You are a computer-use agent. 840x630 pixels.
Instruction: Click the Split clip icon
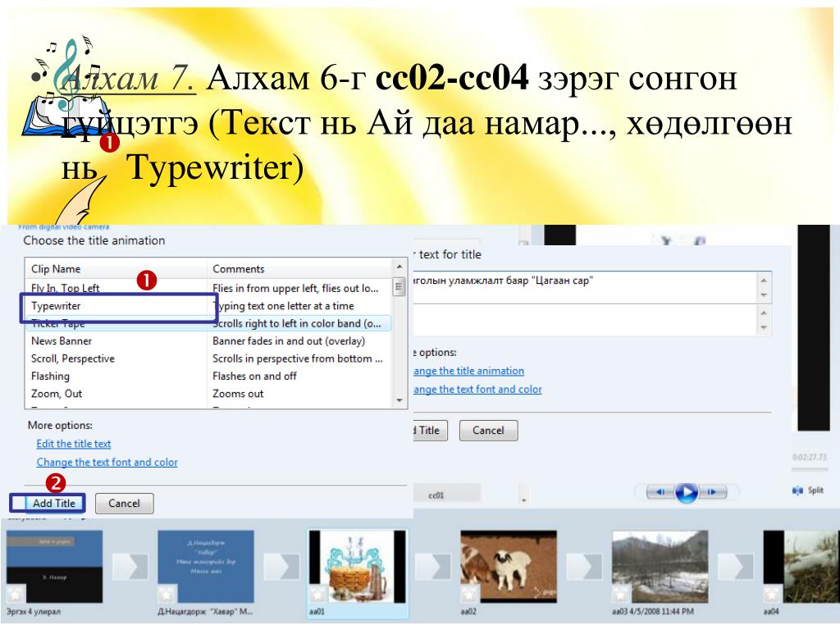coord(797,491)
